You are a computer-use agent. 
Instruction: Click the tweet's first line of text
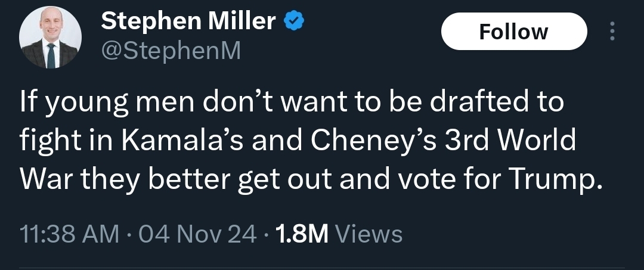coord(292,103)
